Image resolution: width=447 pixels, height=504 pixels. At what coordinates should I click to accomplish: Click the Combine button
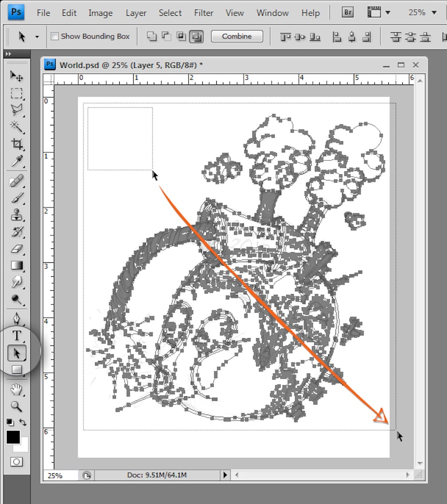pyautogui.click(x=237, y=37)
